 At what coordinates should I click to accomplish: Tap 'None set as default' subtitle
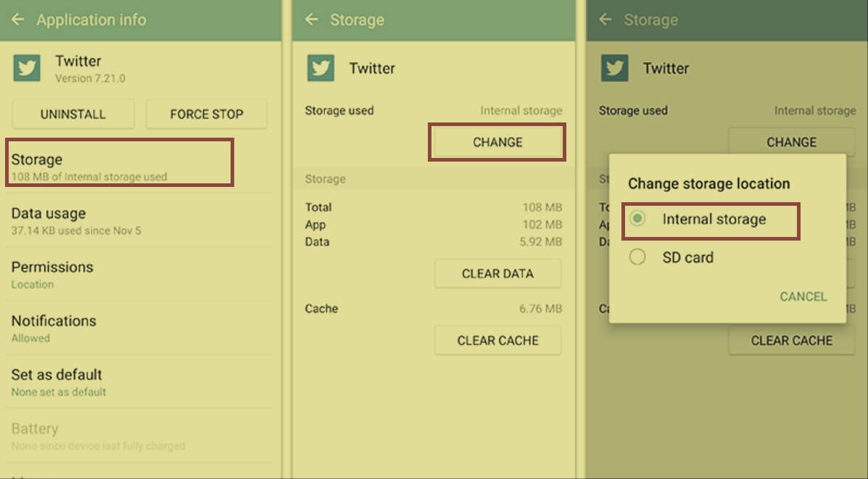(59, 392)
